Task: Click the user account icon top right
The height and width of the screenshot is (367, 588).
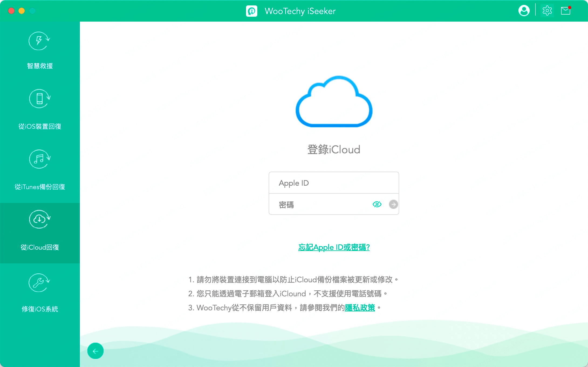Action: tap(524, 11)
